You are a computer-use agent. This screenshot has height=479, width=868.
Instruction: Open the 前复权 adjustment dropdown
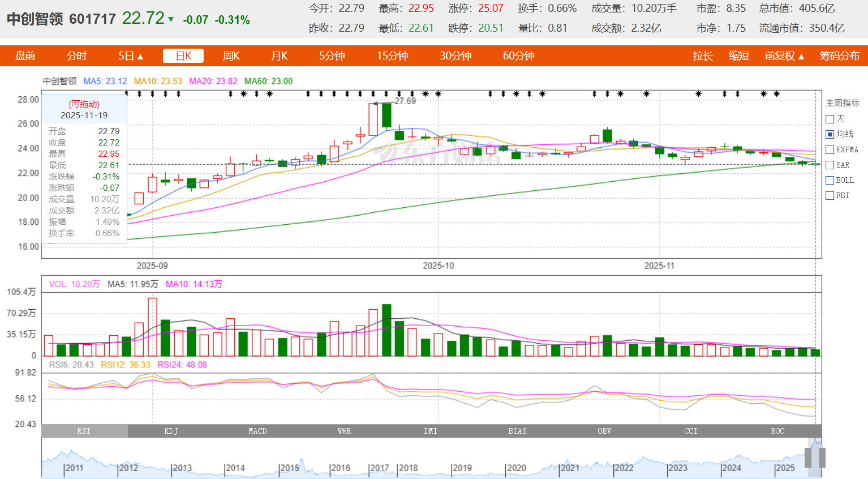pyautogui.click(x=784, y=56)
